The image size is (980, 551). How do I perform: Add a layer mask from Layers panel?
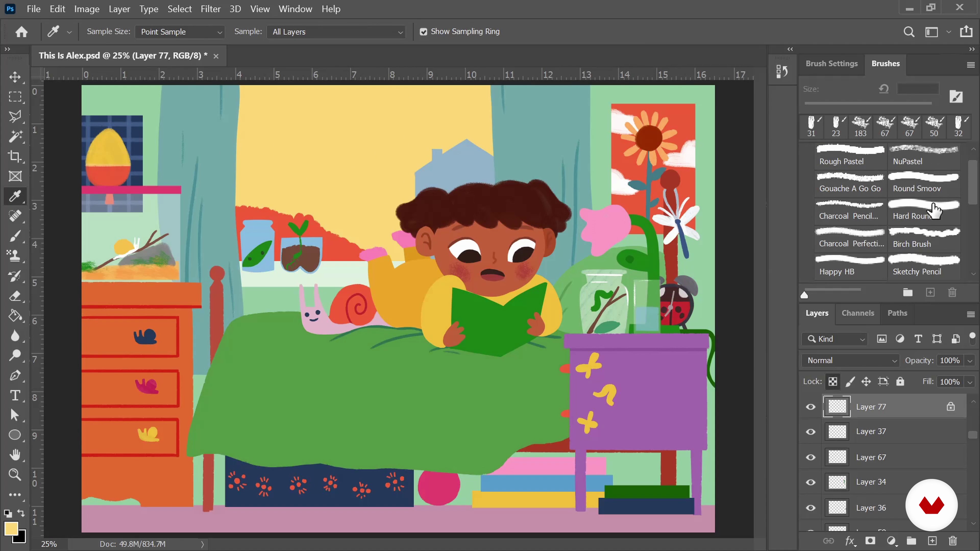click(x=870, y=541)
